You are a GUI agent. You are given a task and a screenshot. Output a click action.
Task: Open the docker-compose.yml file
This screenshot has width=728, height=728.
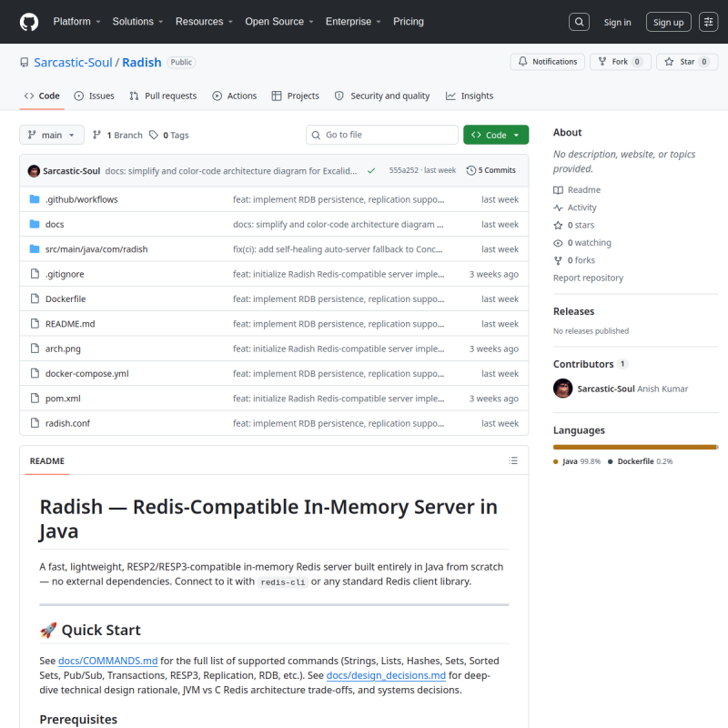pyautogui.click(x=86, y=373)
